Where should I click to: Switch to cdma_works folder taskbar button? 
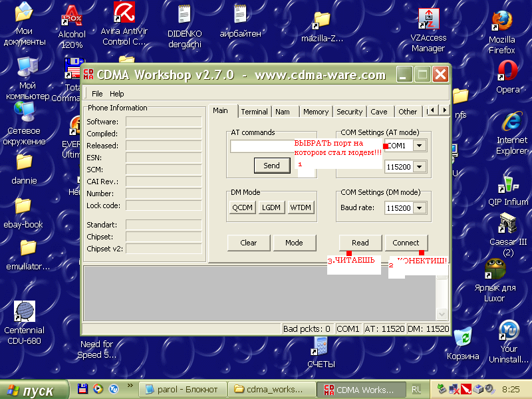271,390
